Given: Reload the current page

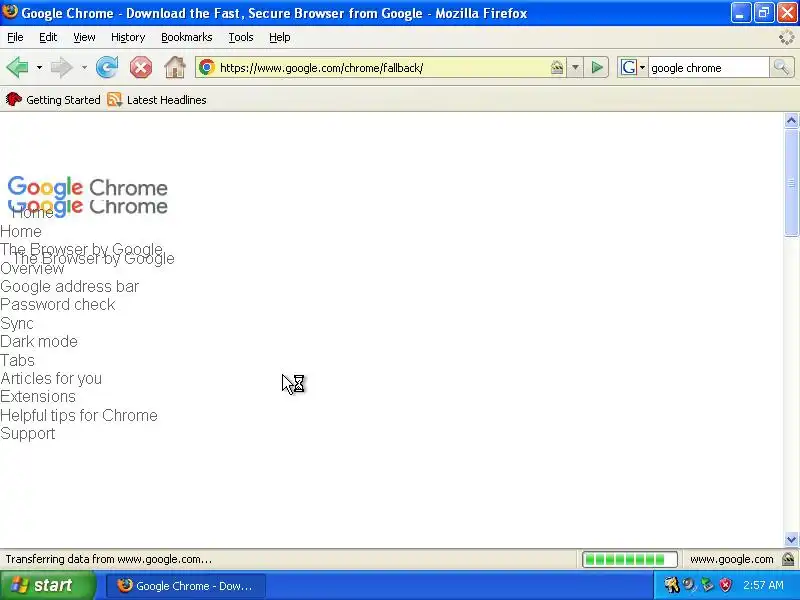Looking at the screenshot, I should coord(107,67).
